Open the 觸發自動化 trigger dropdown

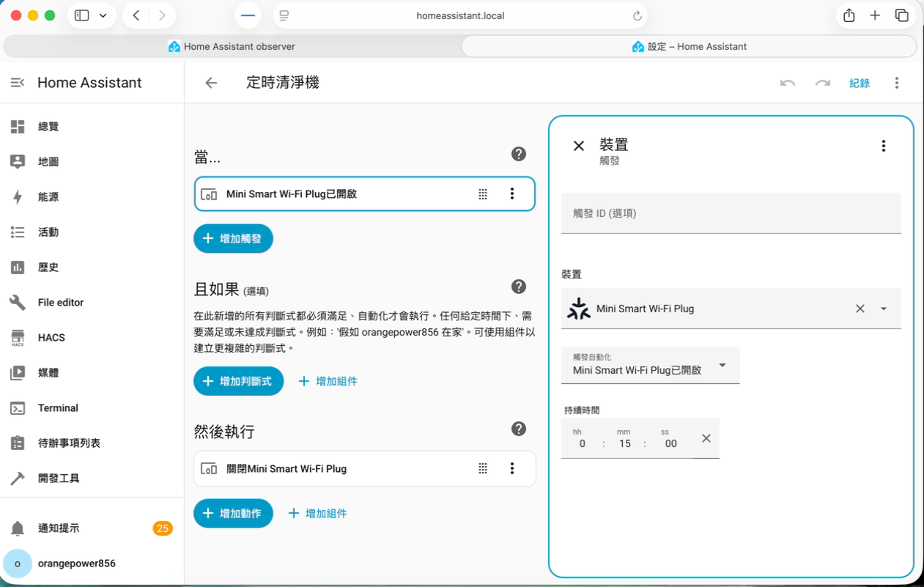click(x=724, y=365)
